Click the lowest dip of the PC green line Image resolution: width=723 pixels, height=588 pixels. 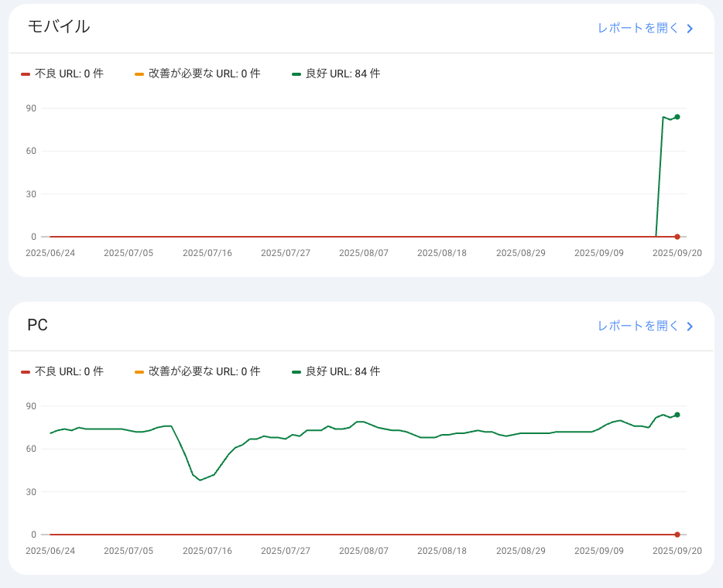coord(200,480)
